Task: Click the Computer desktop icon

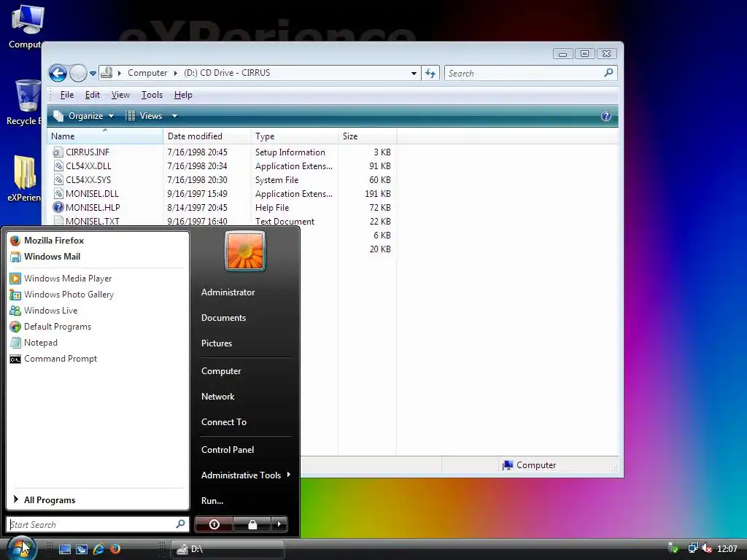Action: [x=27, y=26]
